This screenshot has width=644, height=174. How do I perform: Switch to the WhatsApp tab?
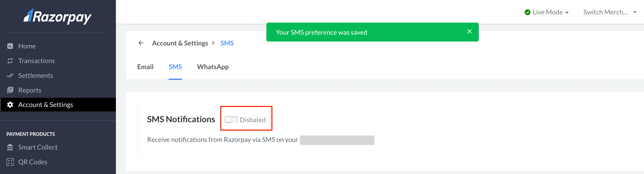coord(213,67)
